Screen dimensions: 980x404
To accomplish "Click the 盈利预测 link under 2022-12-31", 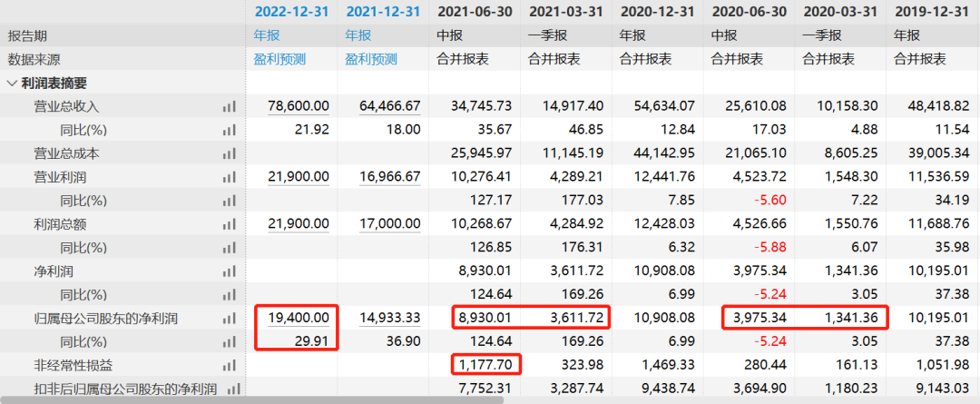I will pos(280,59).
